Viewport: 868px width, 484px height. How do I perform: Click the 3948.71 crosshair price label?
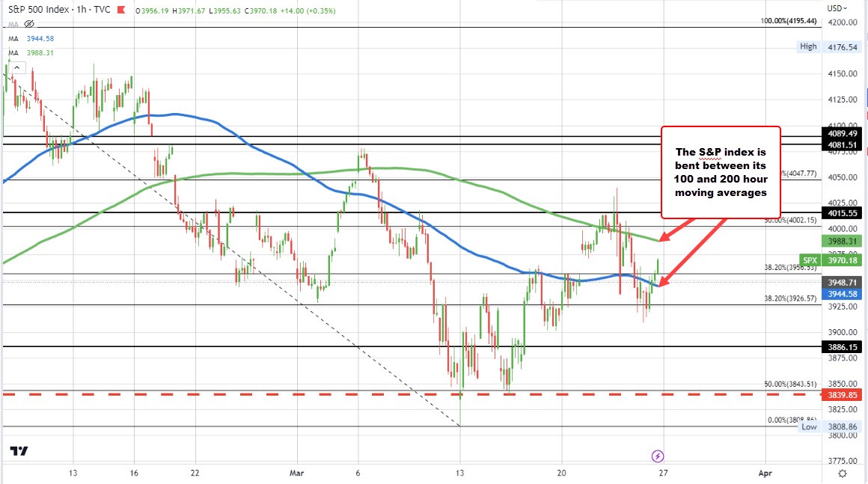tap(842, 283)
